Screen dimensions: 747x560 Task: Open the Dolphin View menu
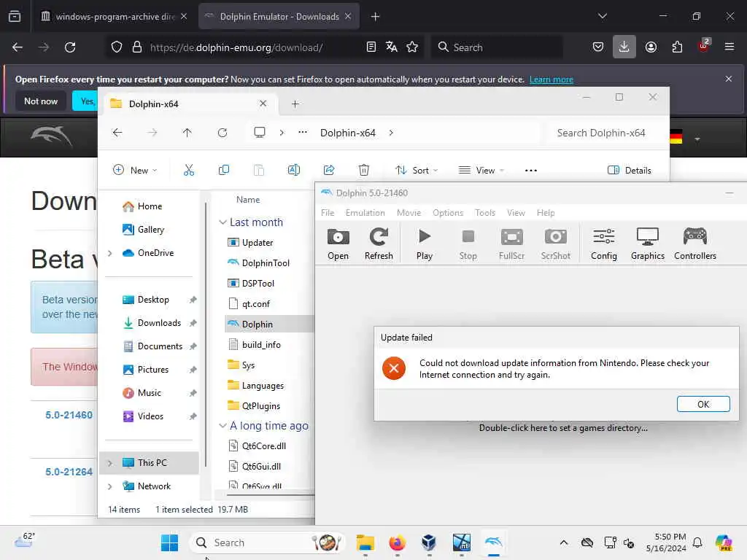pos(516,213)
